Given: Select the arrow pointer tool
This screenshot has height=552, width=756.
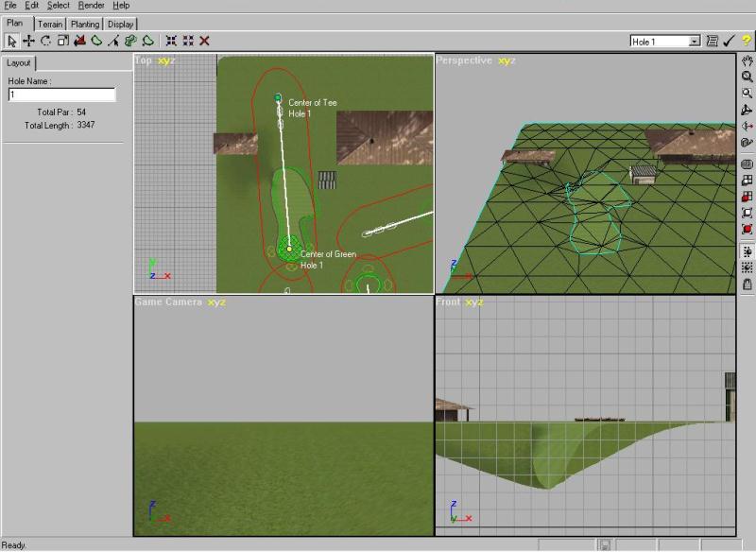Looking at the screenshot, I should (11, 41).
